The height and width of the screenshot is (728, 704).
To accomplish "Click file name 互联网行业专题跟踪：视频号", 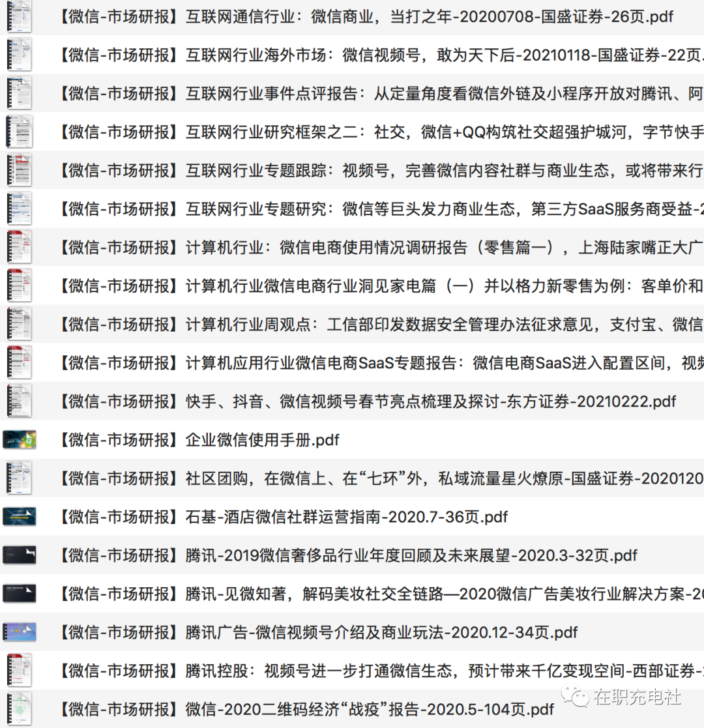I will click(x=382, y=171).
